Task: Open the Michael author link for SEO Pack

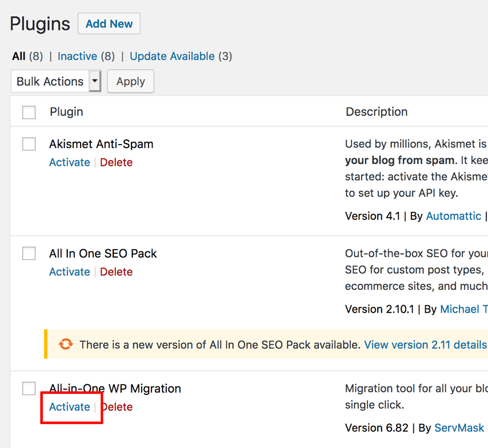Action: (x=464, y=309)
